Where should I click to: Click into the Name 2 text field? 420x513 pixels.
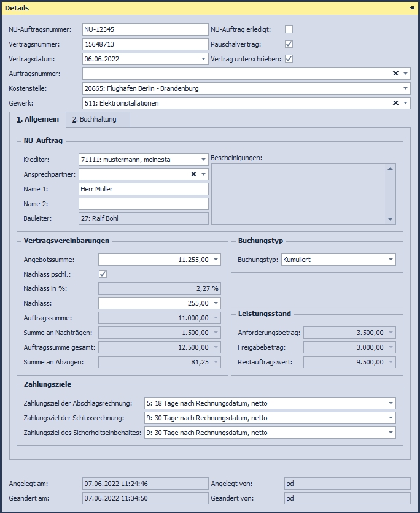click(143, 204)
